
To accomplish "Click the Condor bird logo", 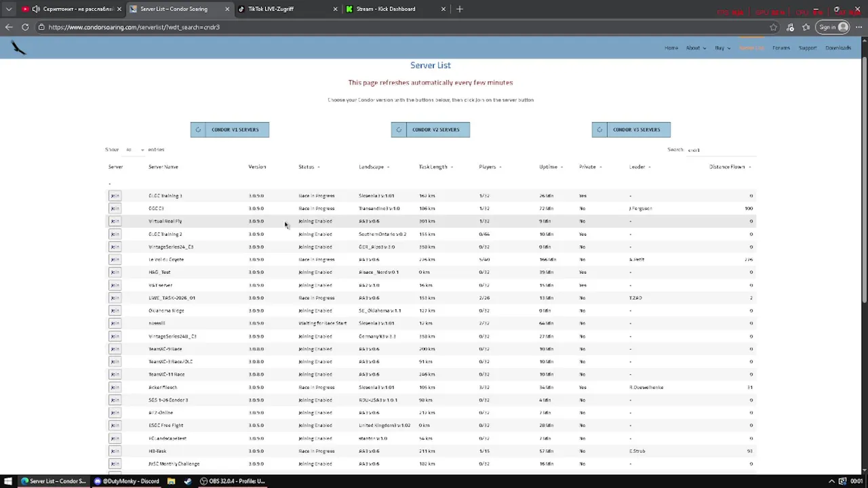I will point(18,47).
